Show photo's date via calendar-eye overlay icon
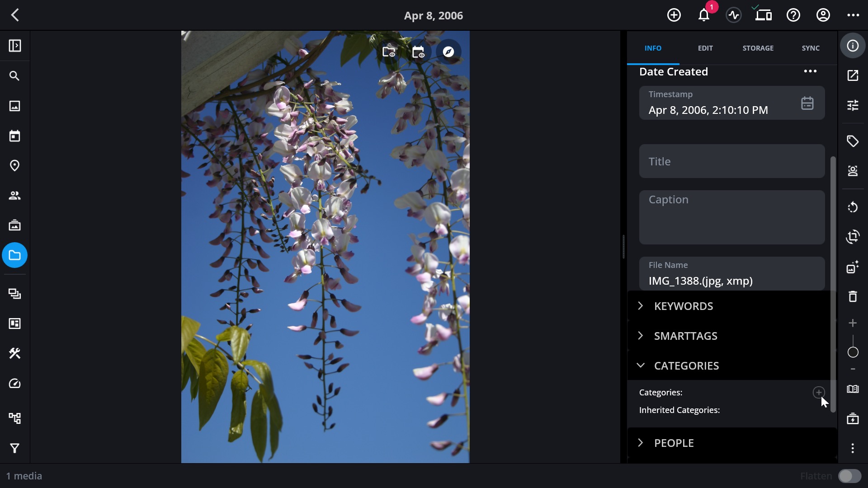This screenshot has width=868, height=488. (x=419, y=52)
